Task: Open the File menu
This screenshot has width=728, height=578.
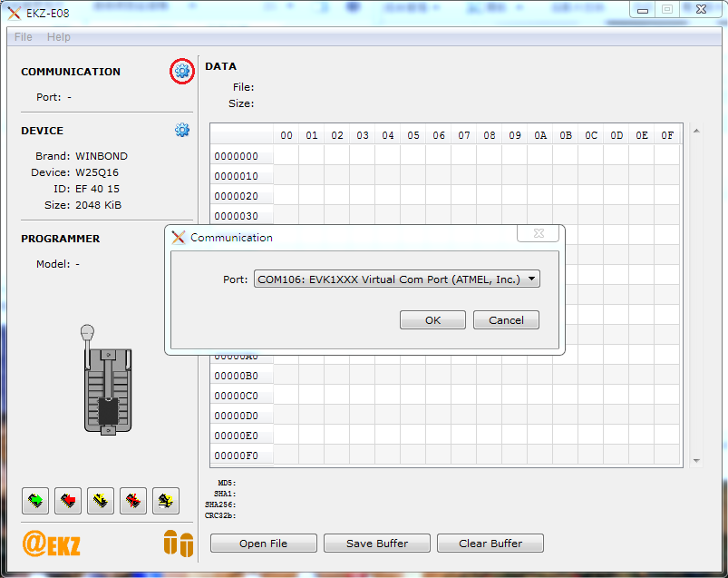Action: pos(24,37)
